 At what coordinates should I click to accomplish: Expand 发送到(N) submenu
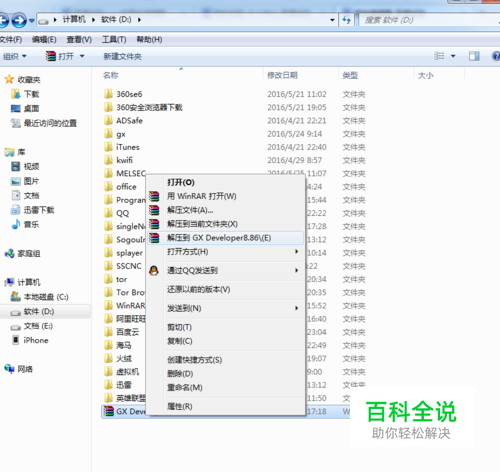coord(226,308)
